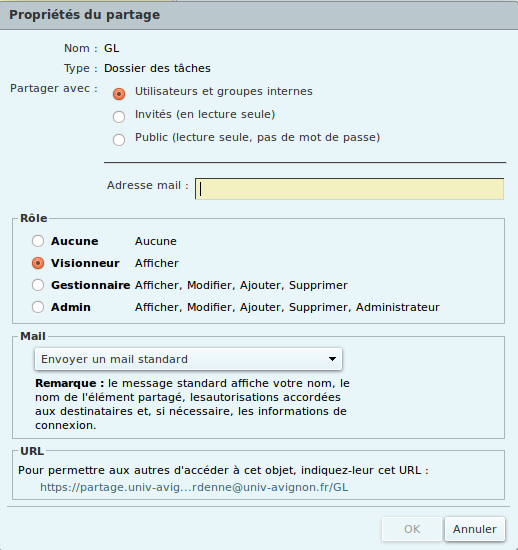Select the Visionneur role radio button

click(x=38, y=263)
